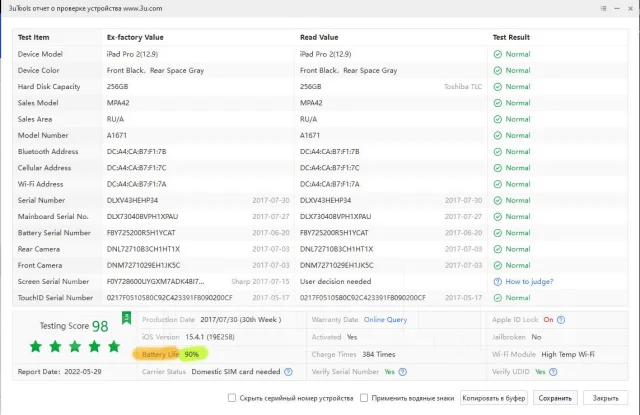Viewport: 640px width, 415px height.
Task: Open the How to judge? link
Action: (x=529, y=282)
